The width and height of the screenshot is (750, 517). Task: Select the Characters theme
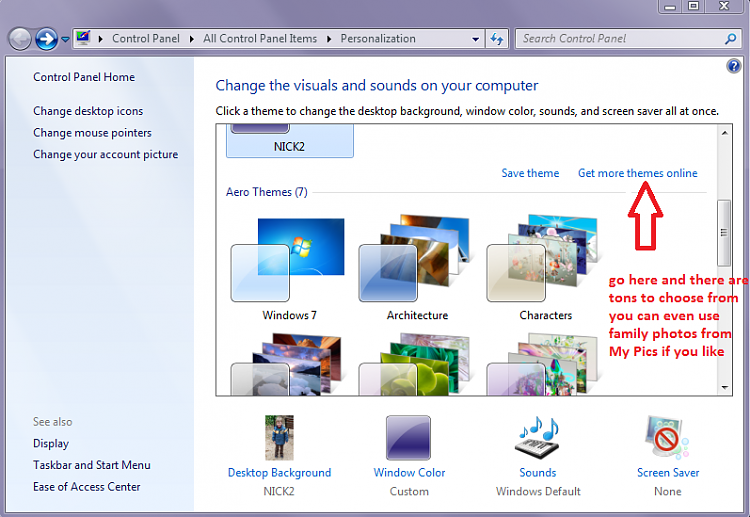pos(545,269)
